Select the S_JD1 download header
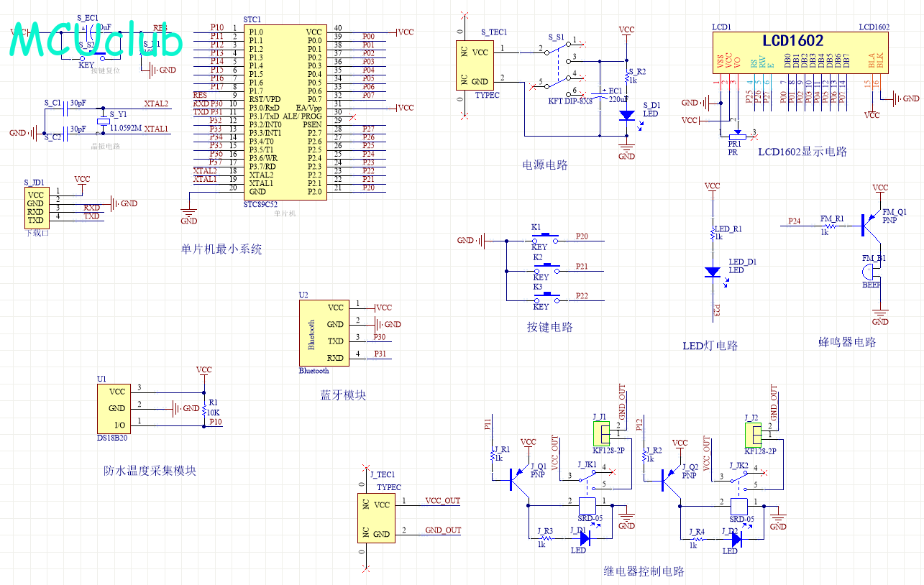This screenshot has width=924, height=585. [x=36, y=207]
